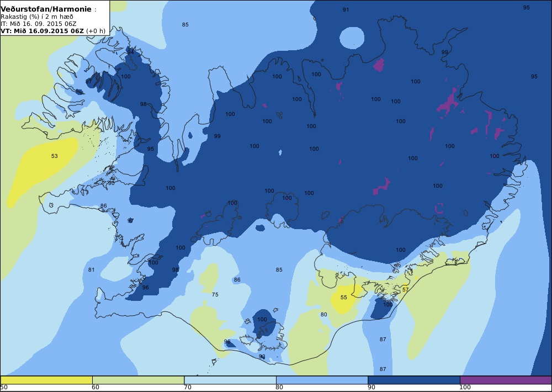Click the 55 humidity value on the map
The height and width of the screenshot is (392, 552).
[343, 297]
